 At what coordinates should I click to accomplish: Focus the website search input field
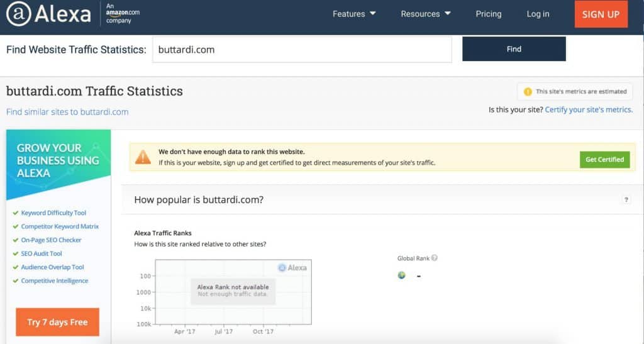pyautogui.click(x=302, y=50)
